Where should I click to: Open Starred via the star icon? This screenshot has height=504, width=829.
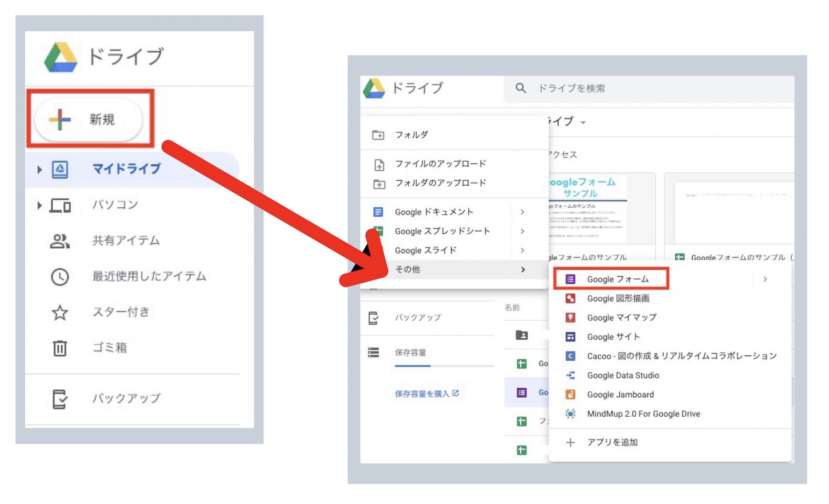[x=60, y=312]
